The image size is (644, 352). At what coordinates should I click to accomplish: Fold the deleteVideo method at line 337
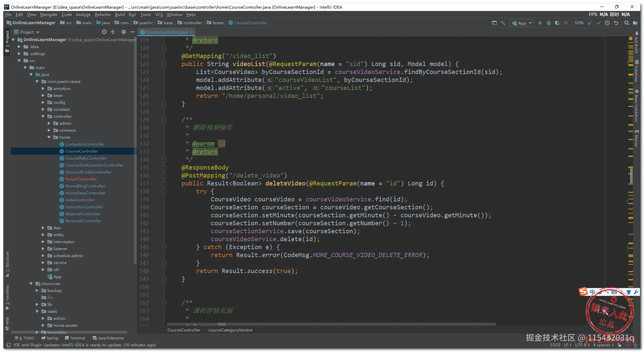(x=164, y=183)
